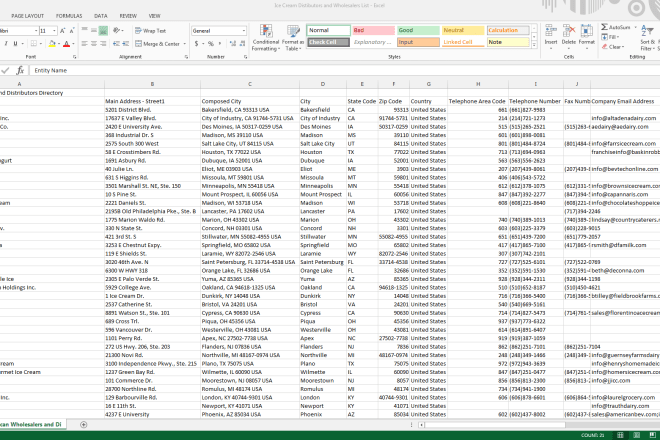Image resolution: width=660 pixels, height=440 pixels.
Task: Click the Insert Function fx icon
Action: pos(20,71)
